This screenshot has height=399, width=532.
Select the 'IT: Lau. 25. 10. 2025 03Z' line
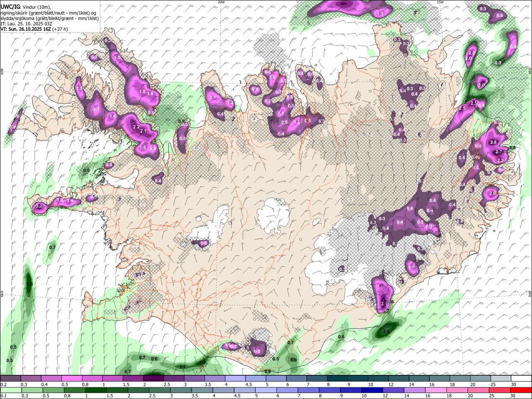click(x=26, y=24)
